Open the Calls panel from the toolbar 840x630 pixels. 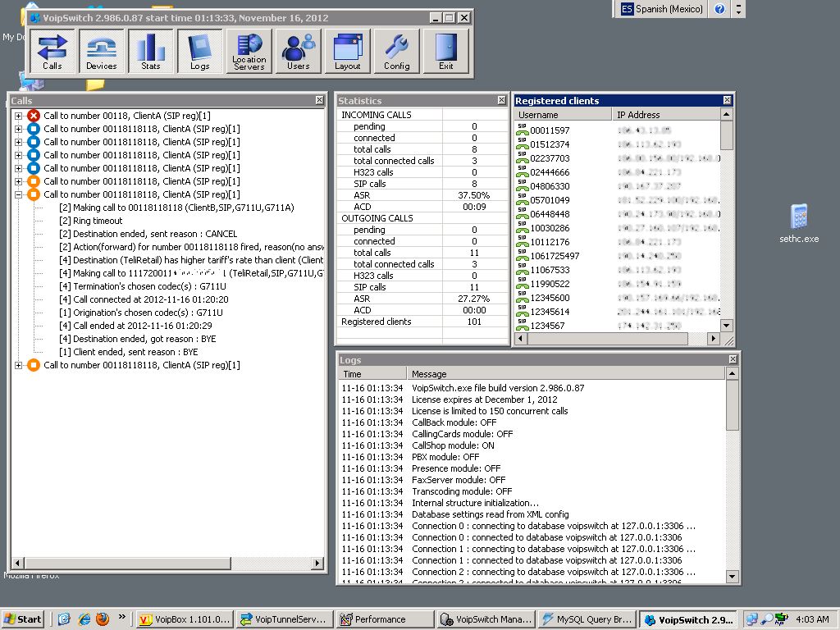[52, 51]
